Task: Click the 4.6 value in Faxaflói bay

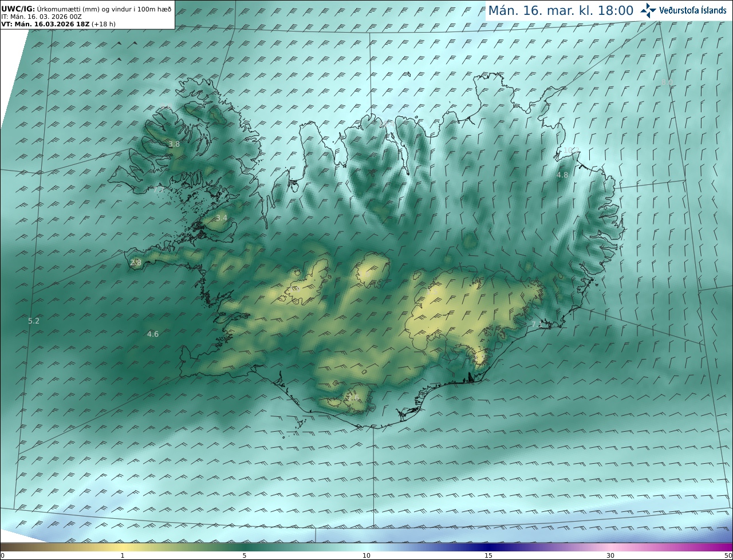Action: (x=153, y=334)
